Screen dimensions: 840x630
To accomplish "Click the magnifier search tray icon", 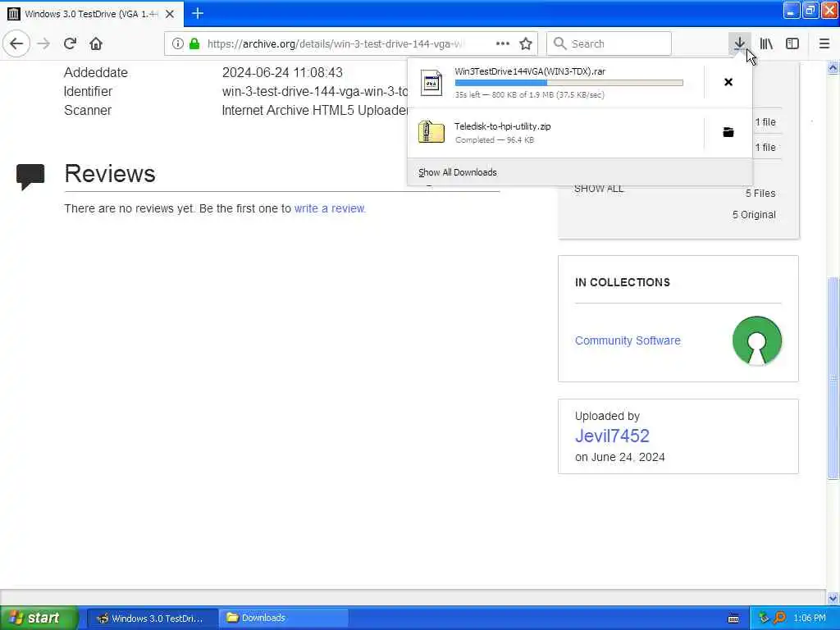I will point(779,619).
